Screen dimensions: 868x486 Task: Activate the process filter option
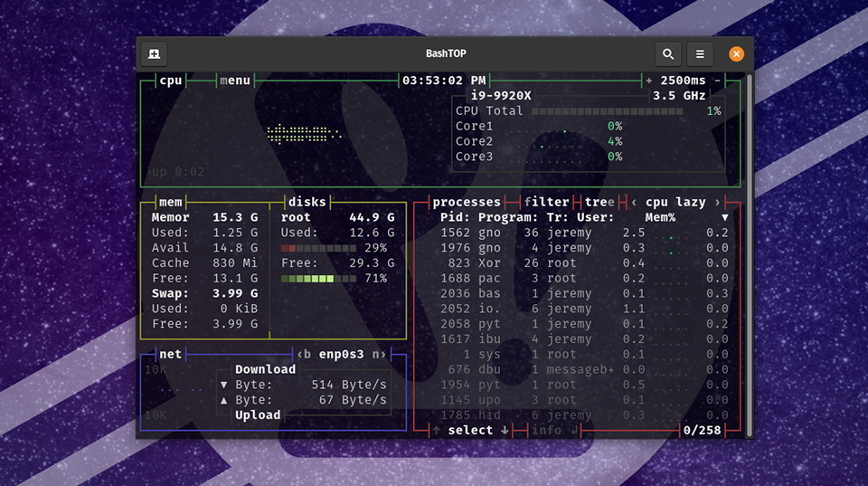546,202
